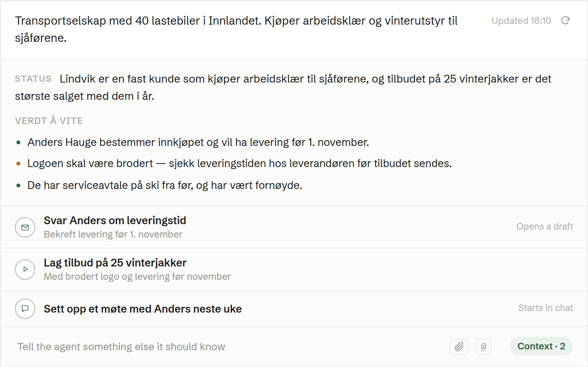Viewport: 588px width, 367px height.
Task: Open 'Svar Anders om leveringstid' action
Action: [294, 227]
